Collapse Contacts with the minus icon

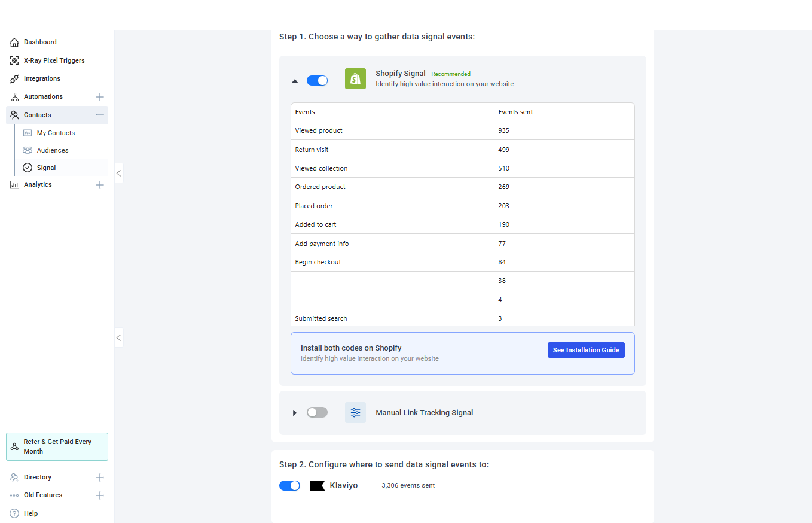100,115
